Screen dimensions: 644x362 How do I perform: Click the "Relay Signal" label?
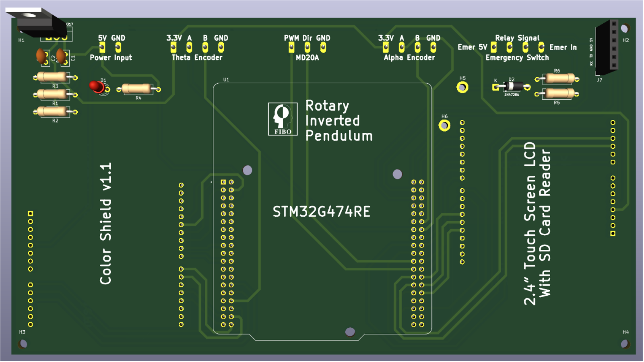(x=517, y=38)
